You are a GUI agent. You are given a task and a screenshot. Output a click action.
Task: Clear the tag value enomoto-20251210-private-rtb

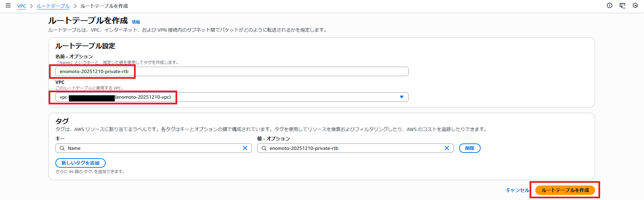447,148
